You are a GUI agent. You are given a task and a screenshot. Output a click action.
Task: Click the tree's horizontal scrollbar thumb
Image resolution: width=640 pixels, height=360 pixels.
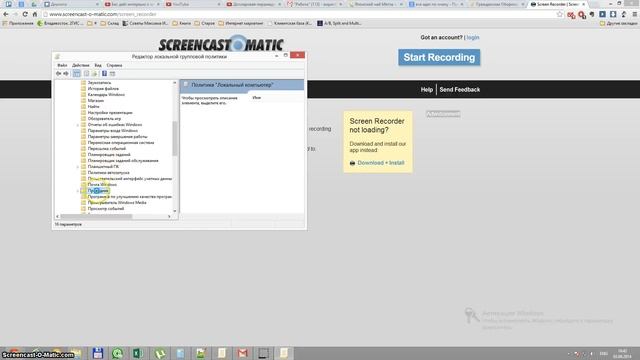click(x=96, y=216)
